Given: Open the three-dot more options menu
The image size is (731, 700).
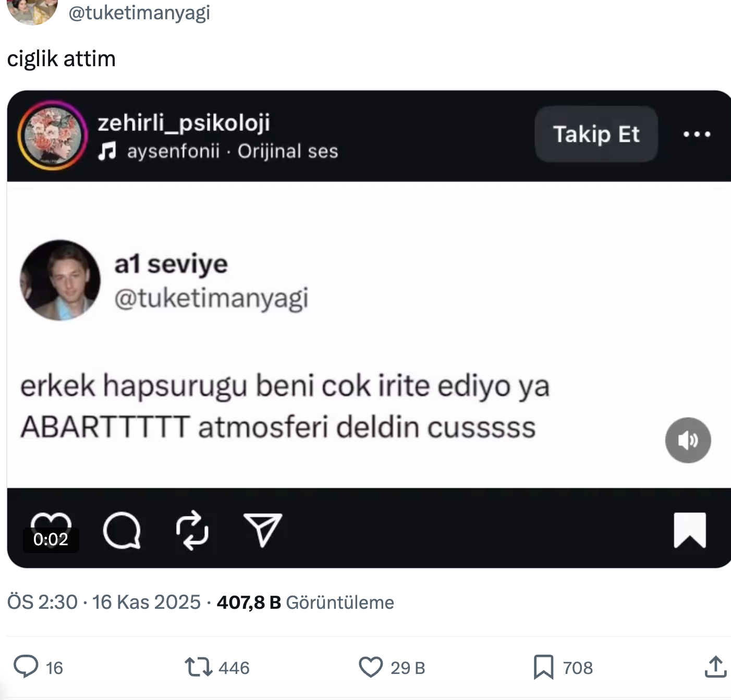Looking at the screenshot, I should 697,134.
